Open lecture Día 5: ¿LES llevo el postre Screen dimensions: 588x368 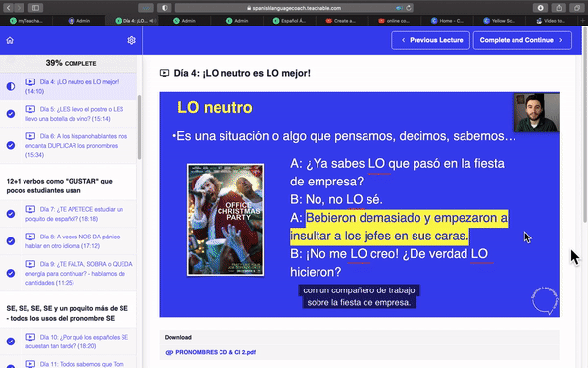pyautogui.click(x=69, y=114)
